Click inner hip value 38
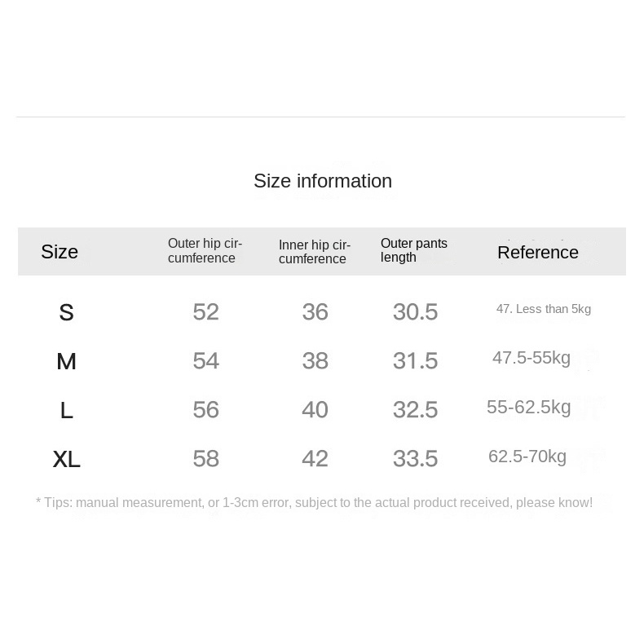The height and width of the screenshot is (644, 644). (x=315, y=360)
